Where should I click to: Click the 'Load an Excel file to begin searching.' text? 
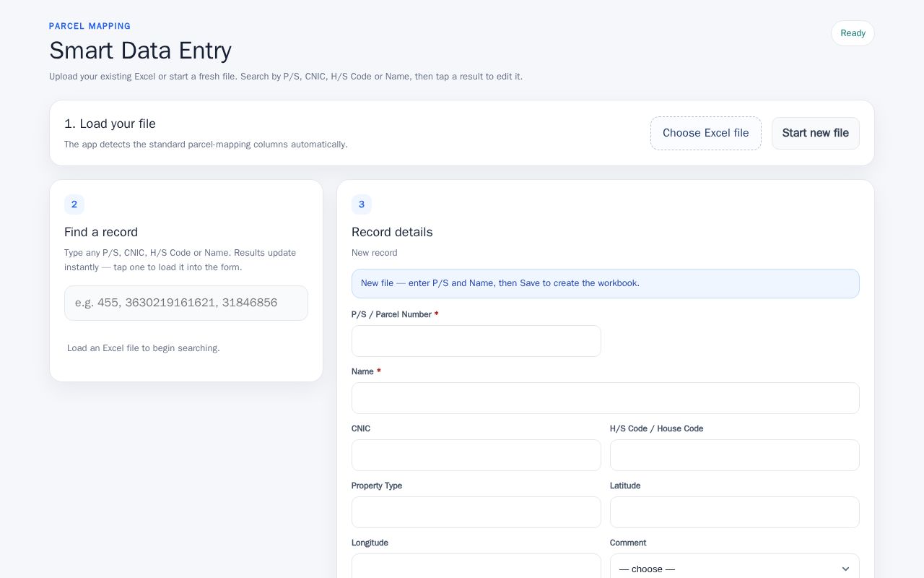144,348
